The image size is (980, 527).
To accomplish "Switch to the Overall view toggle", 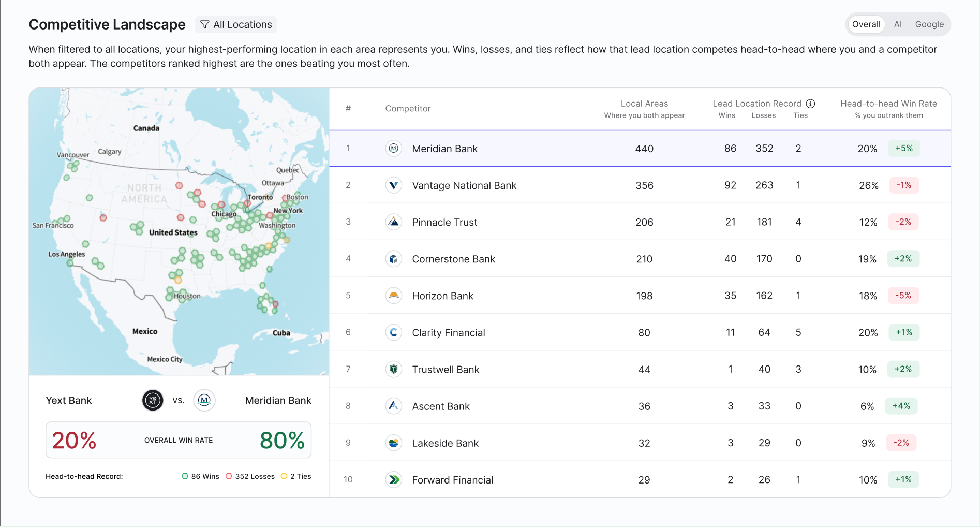I will tap(866, 24).
